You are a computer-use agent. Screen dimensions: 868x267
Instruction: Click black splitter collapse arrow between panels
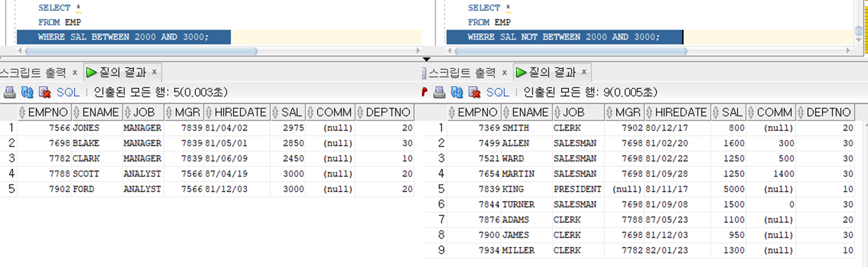[x=426, y=59]
